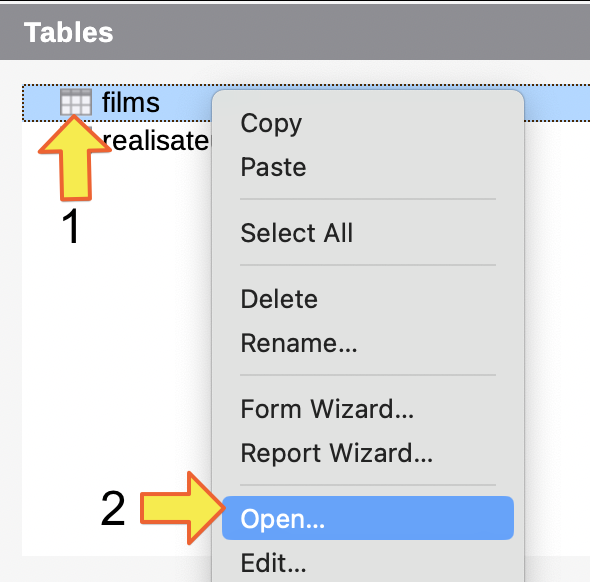Launch Report Wizard... from the menu

tap(336, 453)
